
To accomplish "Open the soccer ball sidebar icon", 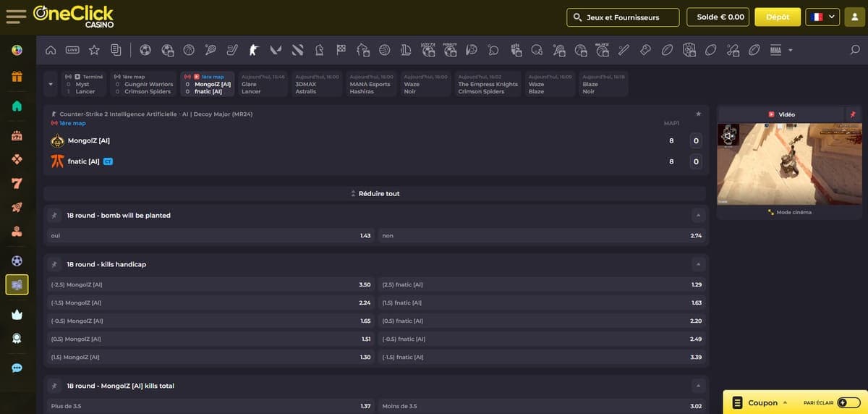I will pos(17,261).
